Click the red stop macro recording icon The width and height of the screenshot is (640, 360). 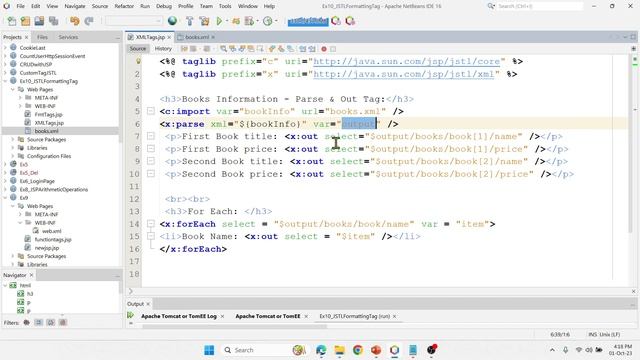pyautogui.click(x=324, y=49)
